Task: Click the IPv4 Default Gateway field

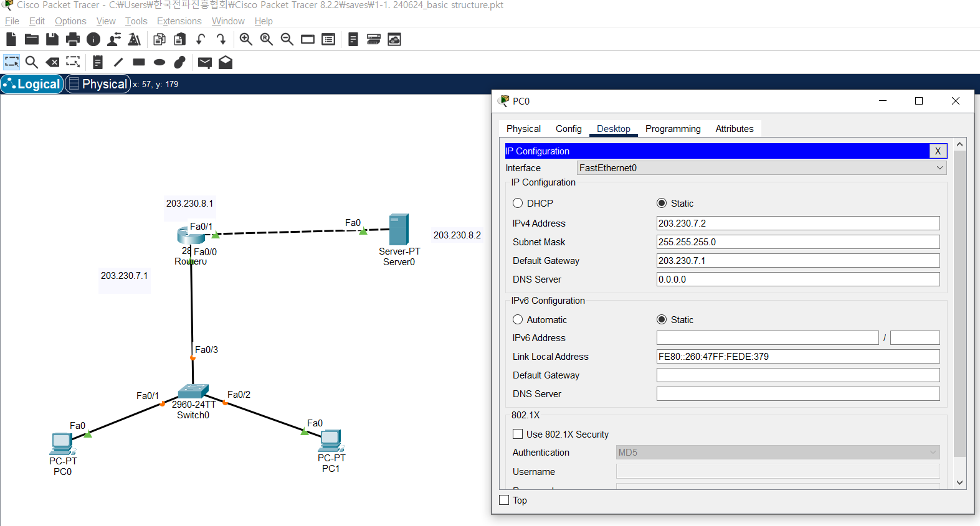Action: (798, 261)
